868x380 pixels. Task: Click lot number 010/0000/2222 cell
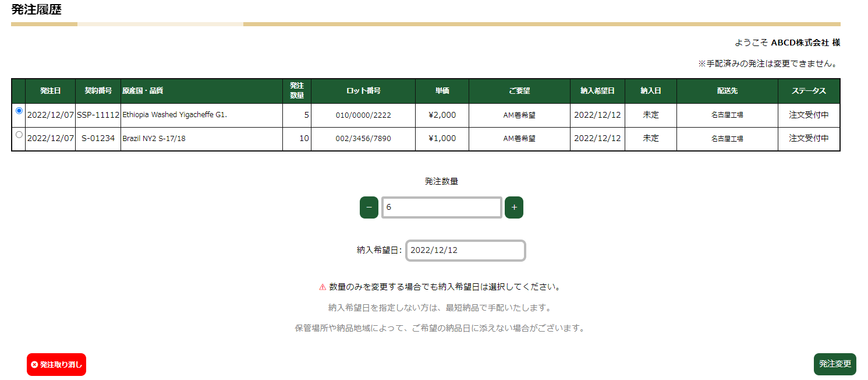(363, 115)
